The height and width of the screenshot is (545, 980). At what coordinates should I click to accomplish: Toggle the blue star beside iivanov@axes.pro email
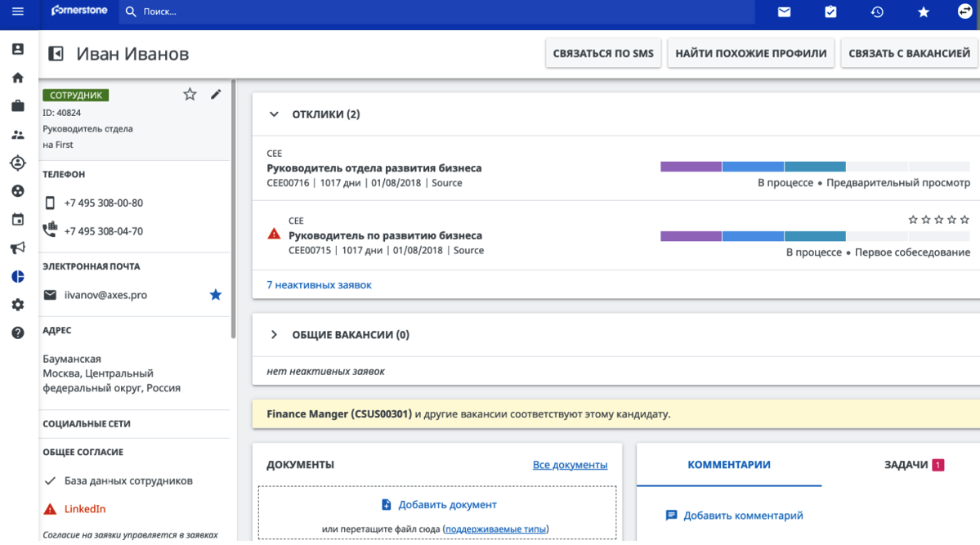(215, 296)
